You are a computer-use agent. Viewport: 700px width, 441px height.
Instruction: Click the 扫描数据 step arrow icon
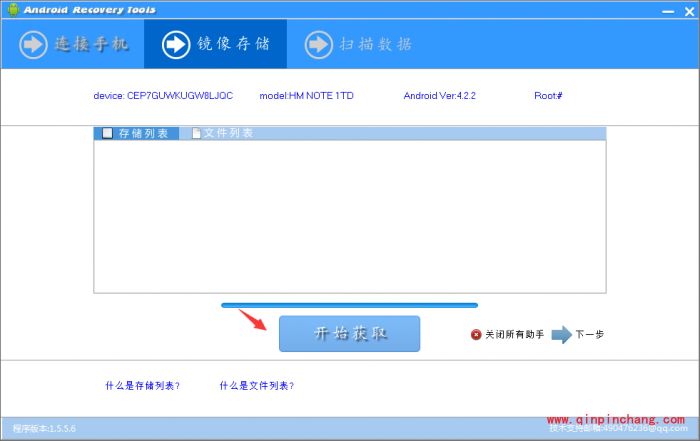318,44
